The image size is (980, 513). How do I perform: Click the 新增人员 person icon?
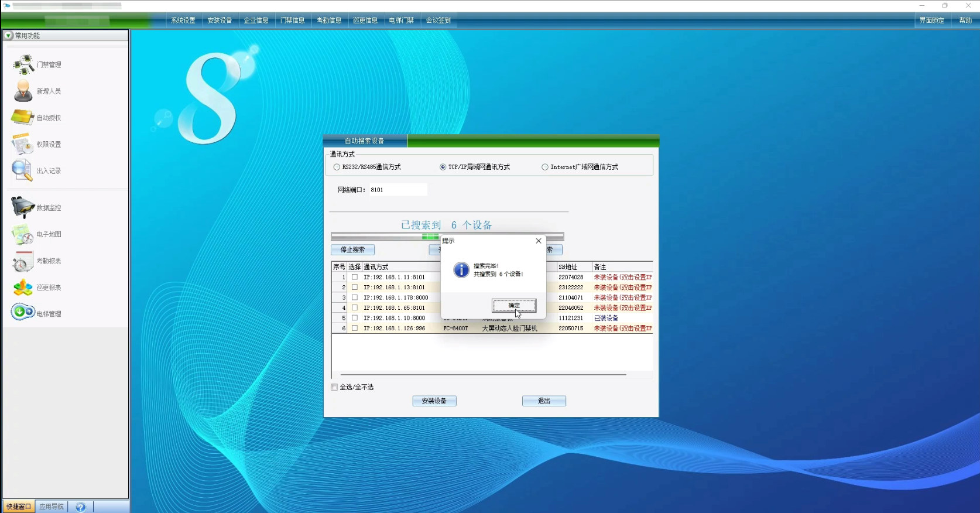pyautogui.click(x=23, y=91)
